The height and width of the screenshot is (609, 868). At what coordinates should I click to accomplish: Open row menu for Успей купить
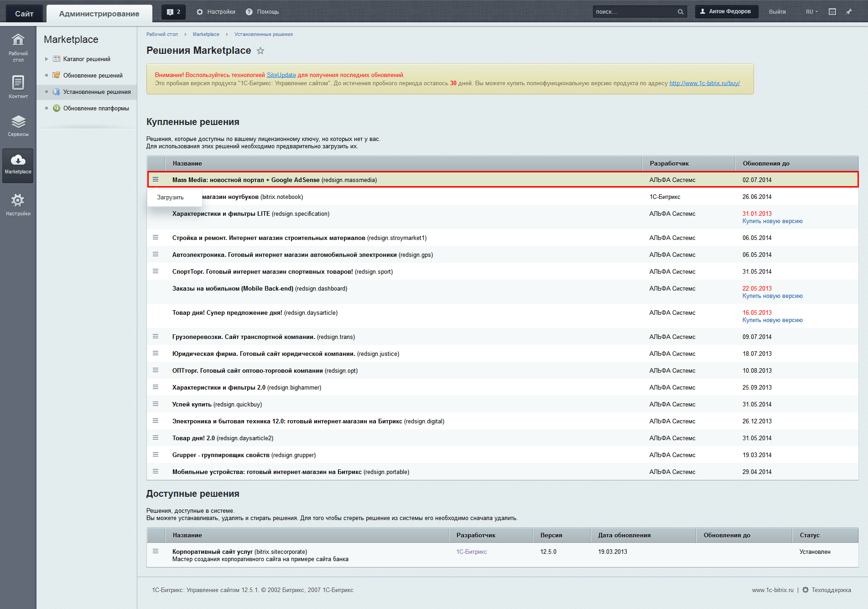click(x=156, y=404)
